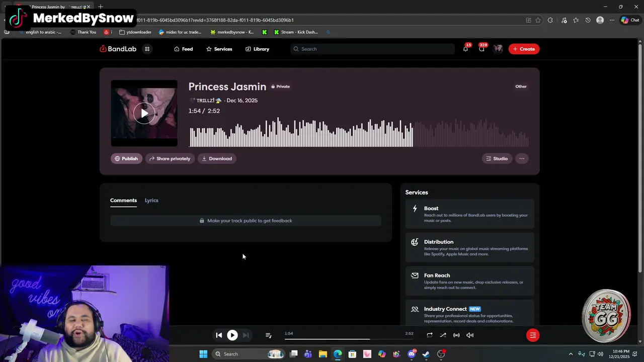The height and width of the screenshot is (362, 644).
Task: Open the apps grid next to BandLab
Action: [x=147, y=49]
